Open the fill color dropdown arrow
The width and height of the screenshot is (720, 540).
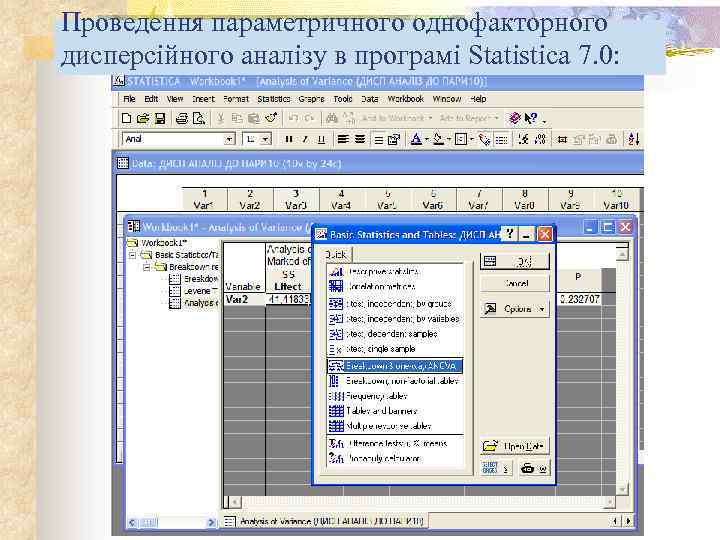click(x=449, y=139)
